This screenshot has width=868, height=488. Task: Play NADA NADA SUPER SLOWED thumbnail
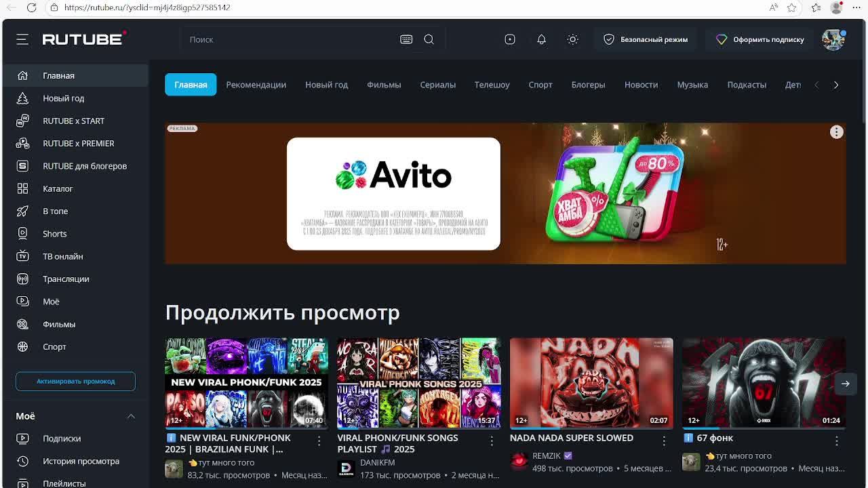pyautogui.click(x=591, y=383)
